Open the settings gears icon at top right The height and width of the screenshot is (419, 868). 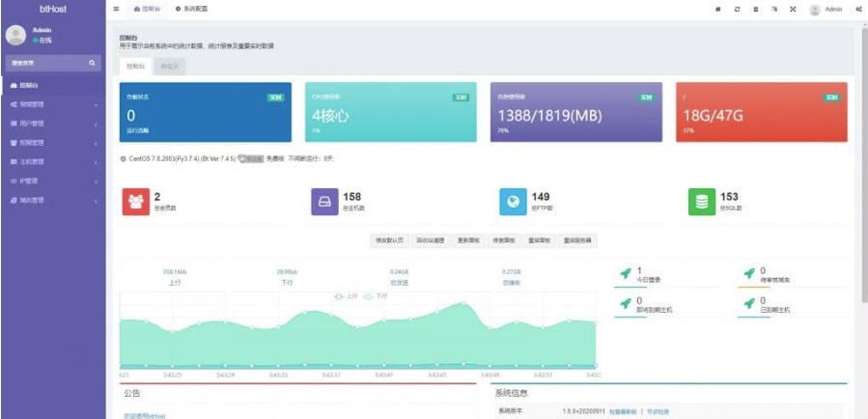[858, 9]
